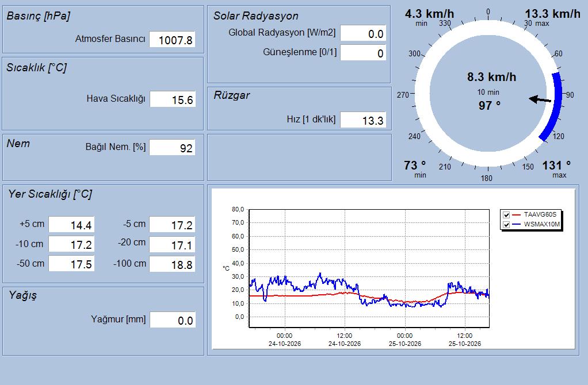This screenshot has height=385, width=588.
Task: Select the Atmosfer Basıncı value 1007.8
Action: click(172, 39)
